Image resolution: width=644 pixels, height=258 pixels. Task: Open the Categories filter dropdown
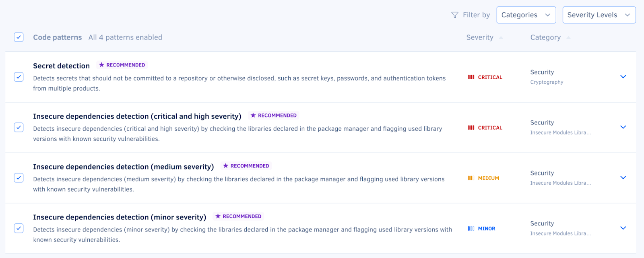526,15
